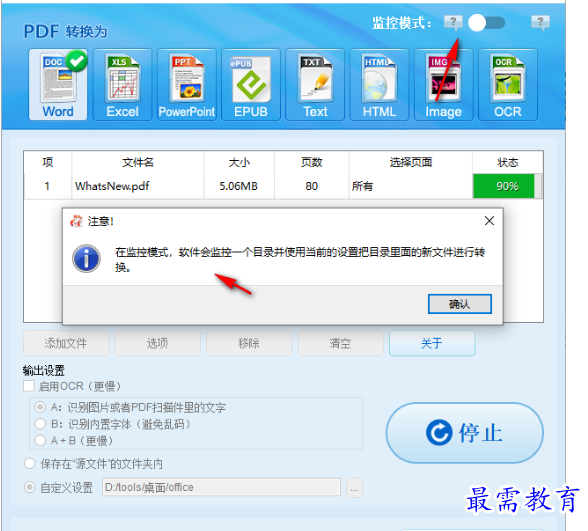Close the 注意 dialog with the X
Image resolution: width=588 pixels, height=531 pixels.
pos(489,221)
